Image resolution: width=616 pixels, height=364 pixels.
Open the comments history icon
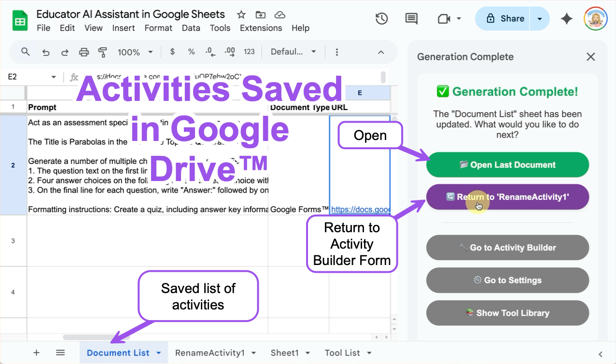pos(411,19)
